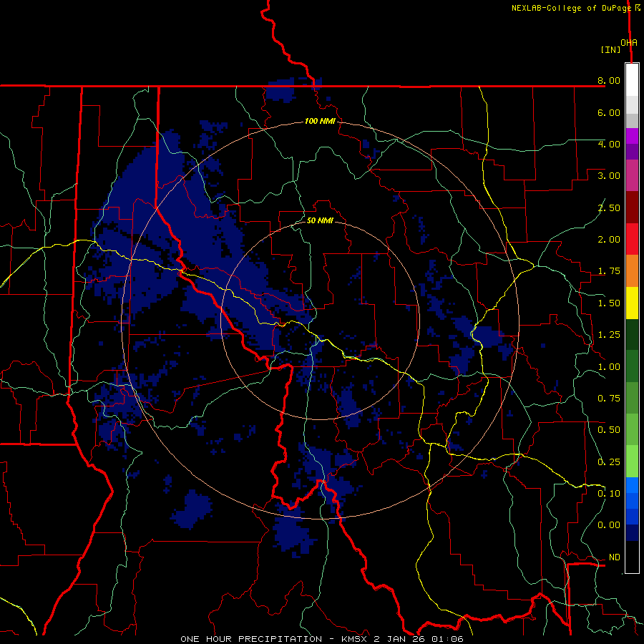Image resolution: width=644 pixels, height=644 pixels.
Task: Select the 6.00 legend value
Action: [609, 112]
